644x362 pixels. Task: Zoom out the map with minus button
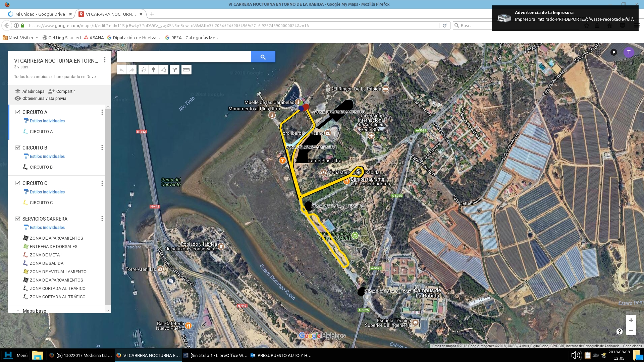coord(631,330)
